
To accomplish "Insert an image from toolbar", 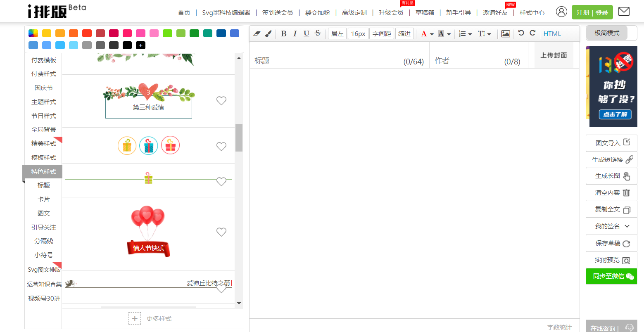I will 506,34.
